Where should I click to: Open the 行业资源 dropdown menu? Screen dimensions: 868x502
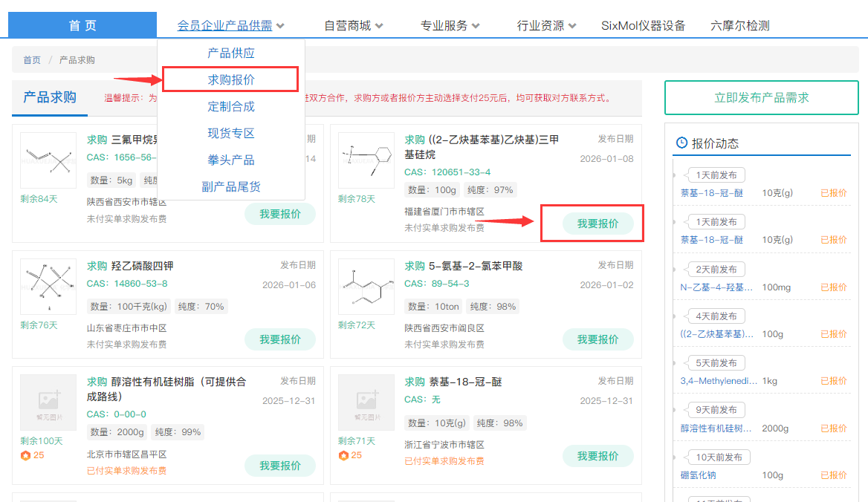547,25
